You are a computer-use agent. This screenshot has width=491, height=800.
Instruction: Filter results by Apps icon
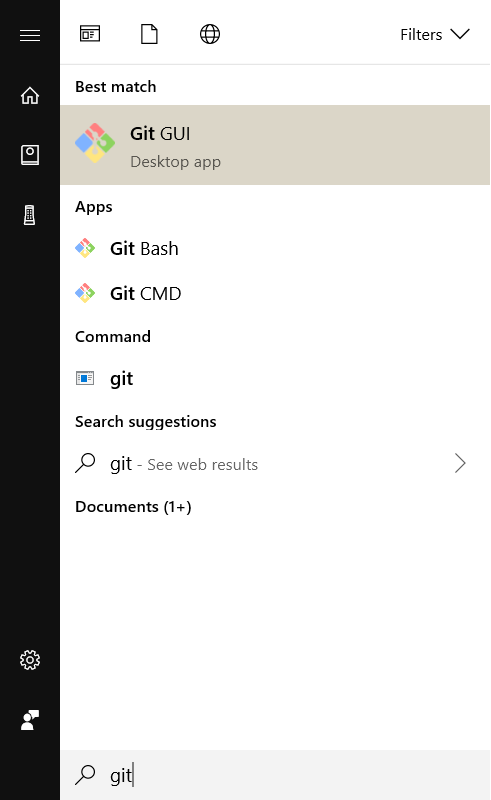coord(90,34)
